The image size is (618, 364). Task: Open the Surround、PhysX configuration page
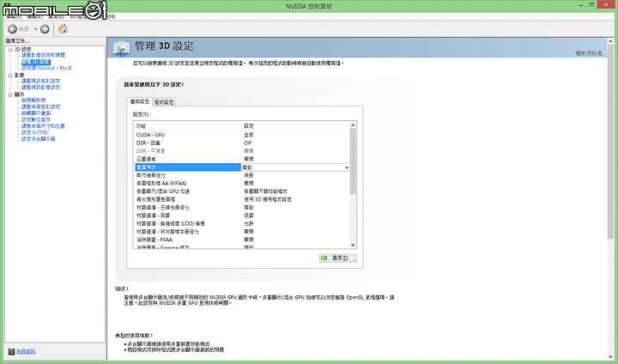tap(47, 68)
